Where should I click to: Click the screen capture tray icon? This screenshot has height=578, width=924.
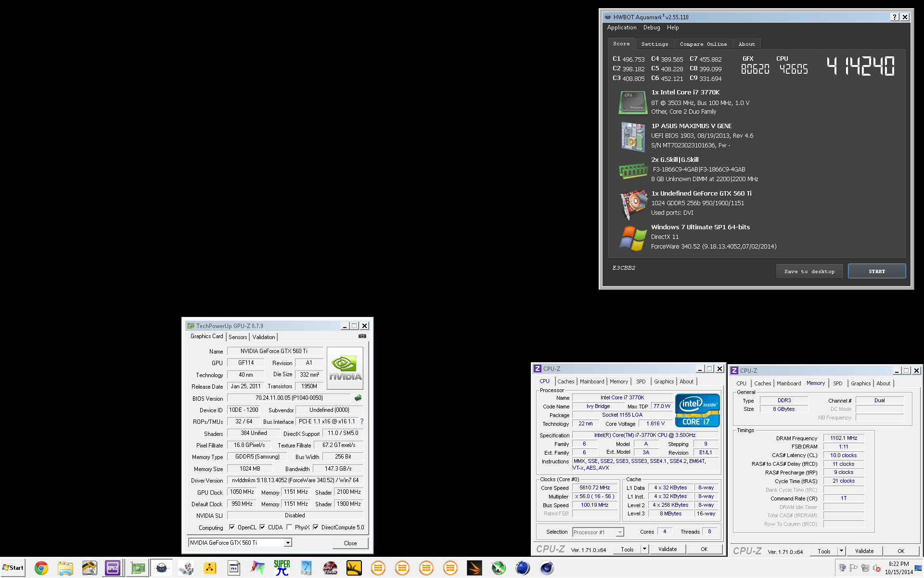[x=842, y=568]
